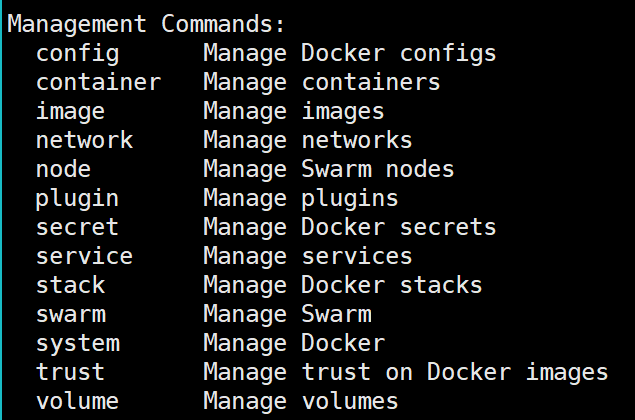Click the 'Manage volumes' description line

pyautogui.click(x=300, y=401)
